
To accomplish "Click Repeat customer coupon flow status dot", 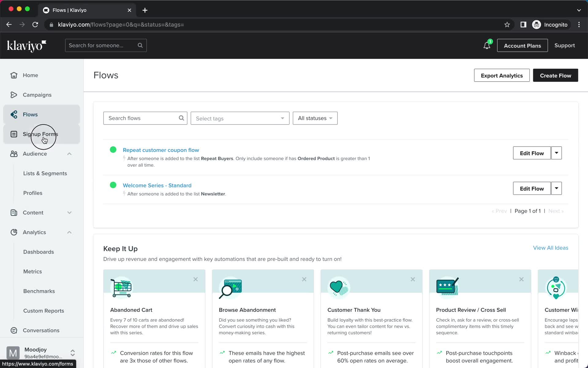I will coord(113,150).
